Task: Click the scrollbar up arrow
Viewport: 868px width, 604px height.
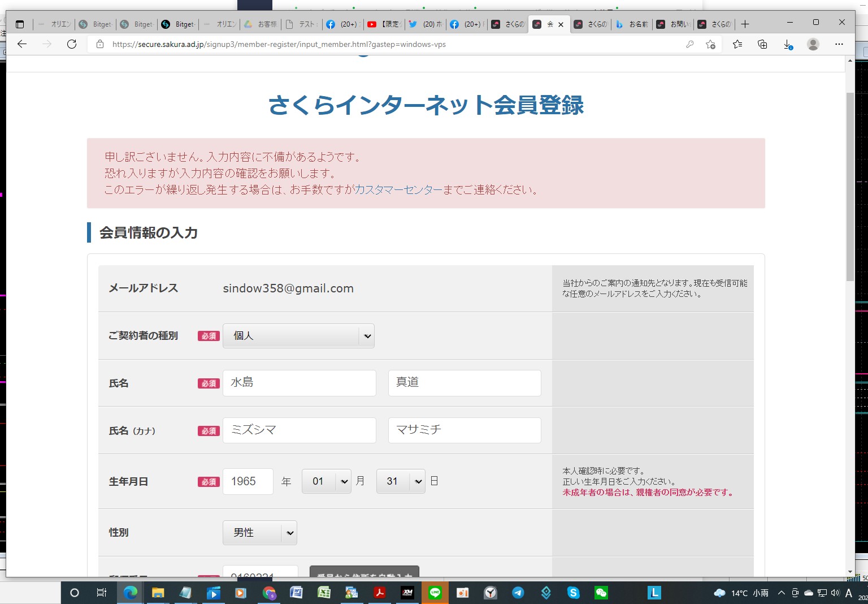Action: (x=850, y=61)
